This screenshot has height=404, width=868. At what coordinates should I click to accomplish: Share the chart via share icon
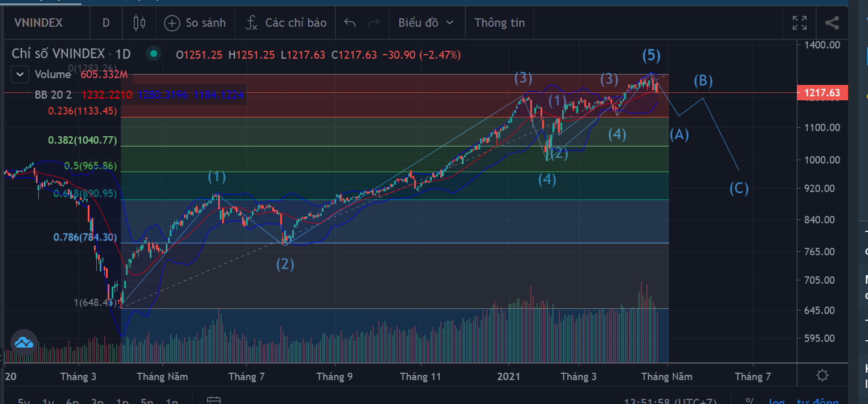click(832, 23)
